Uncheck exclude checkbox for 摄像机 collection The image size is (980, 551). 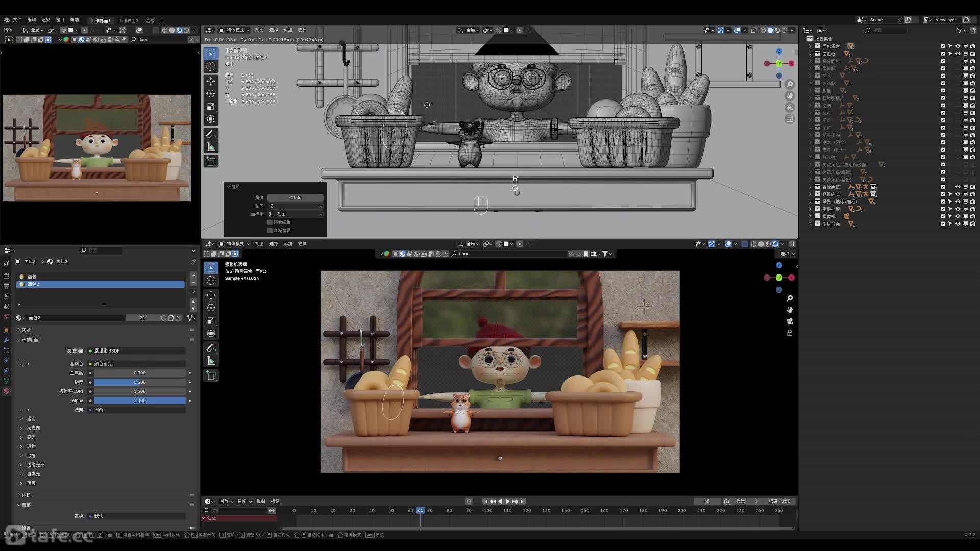tap(943, 216)
